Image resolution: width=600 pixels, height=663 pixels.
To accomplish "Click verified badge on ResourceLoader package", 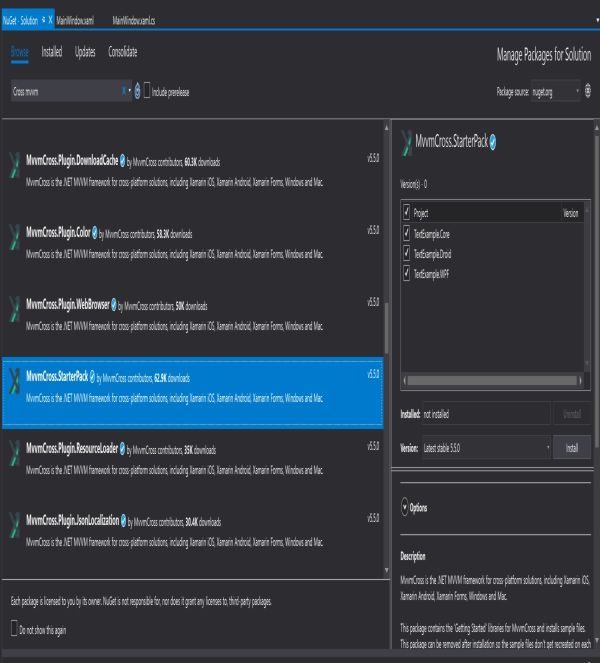I will point(122,449).
